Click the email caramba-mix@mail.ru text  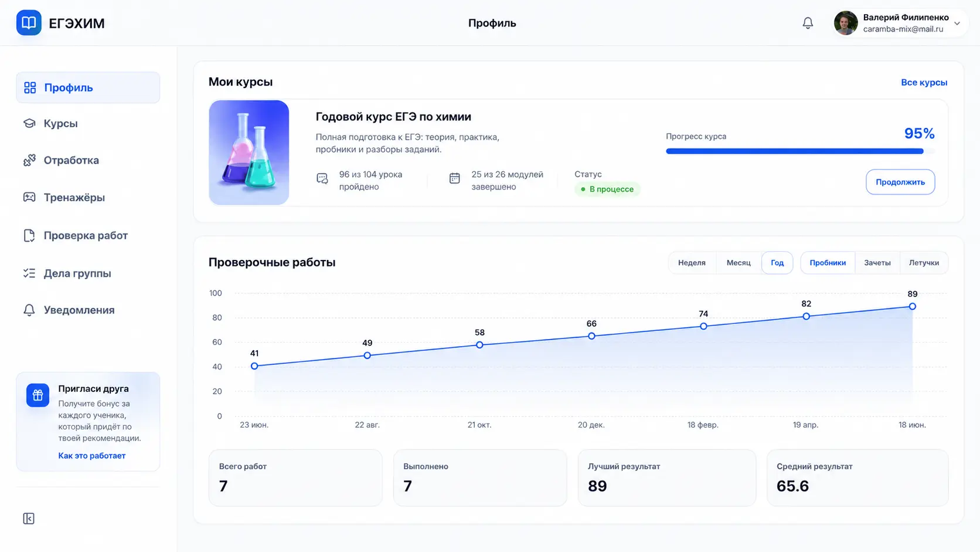coord(903,29)
